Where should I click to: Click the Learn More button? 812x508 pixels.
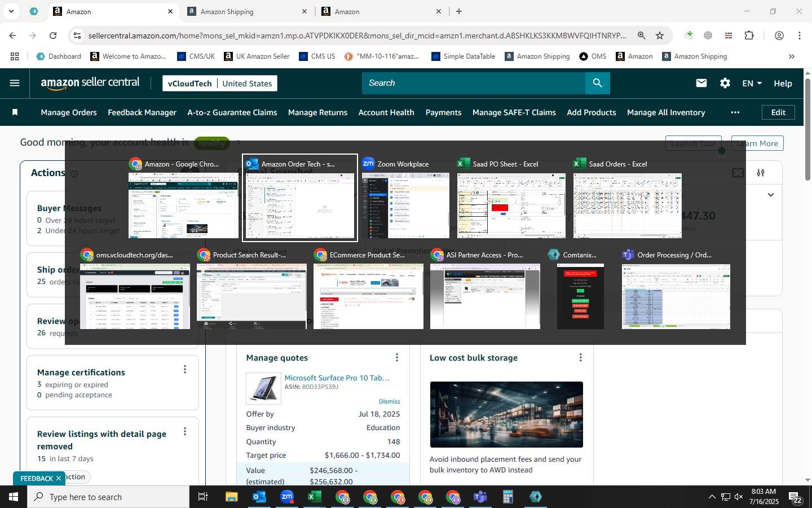pos(757,143)
